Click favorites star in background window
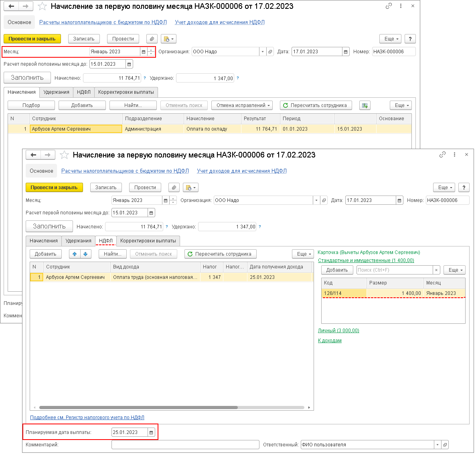 coord(42,6)
